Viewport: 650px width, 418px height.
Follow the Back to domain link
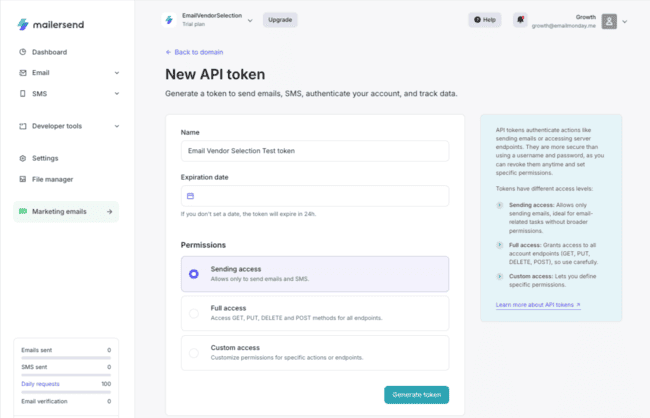point(199,52)
